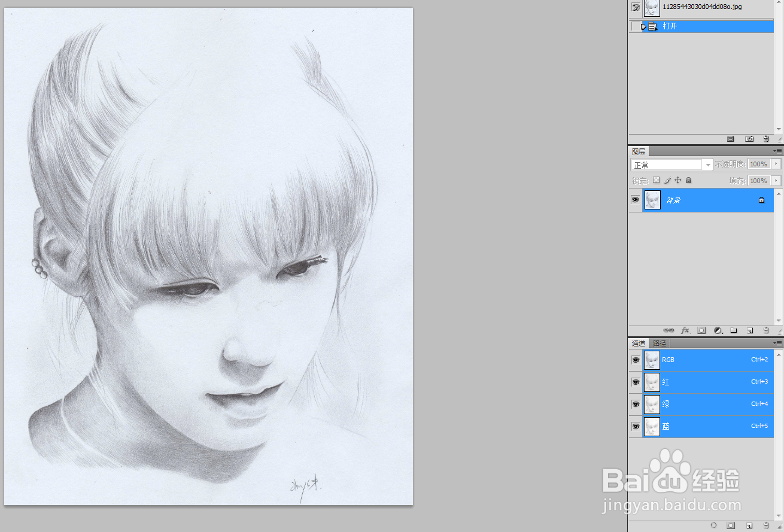Open the Channels panel flyout menu

(x=777, y=343)
